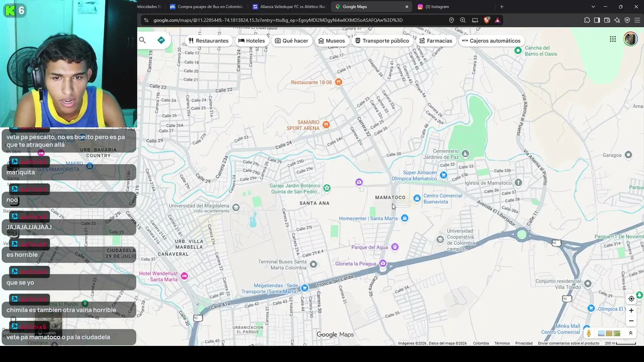644x362 pixels.
Task: Open a new browser tab
Action: coord(502,7)
